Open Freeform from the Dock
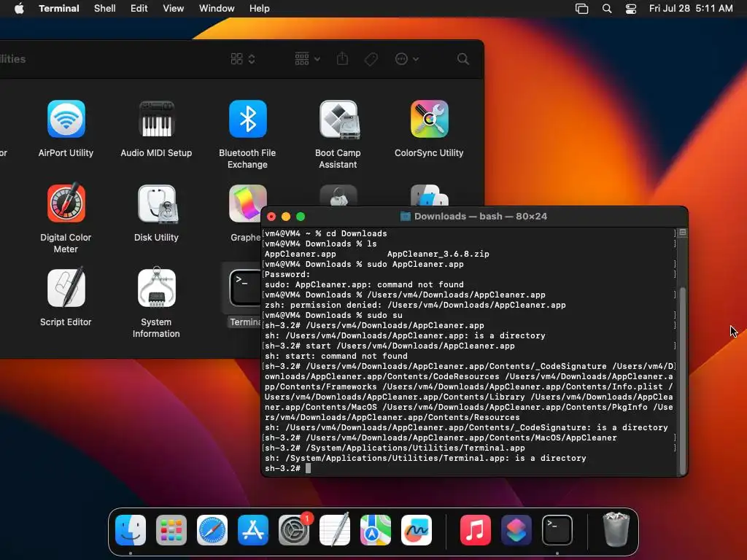The height and width of the screenshot is (560, 747). [417, 530]
